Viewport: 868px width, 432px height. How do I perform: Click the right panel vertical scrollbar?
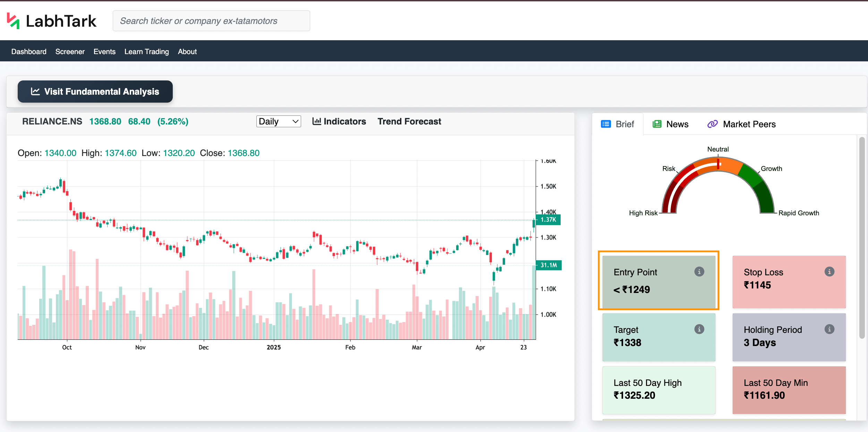point(862,237)
